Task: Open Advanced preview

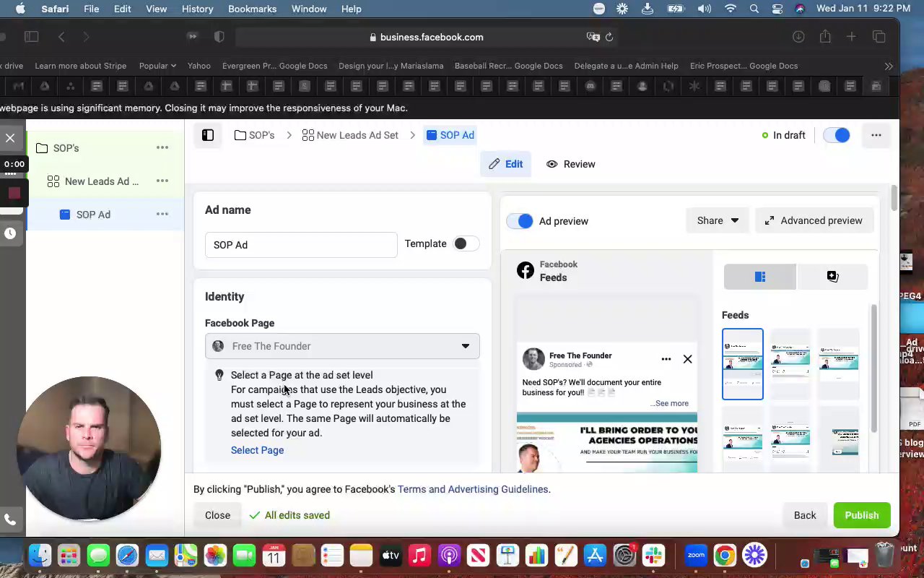Action: 814,220
